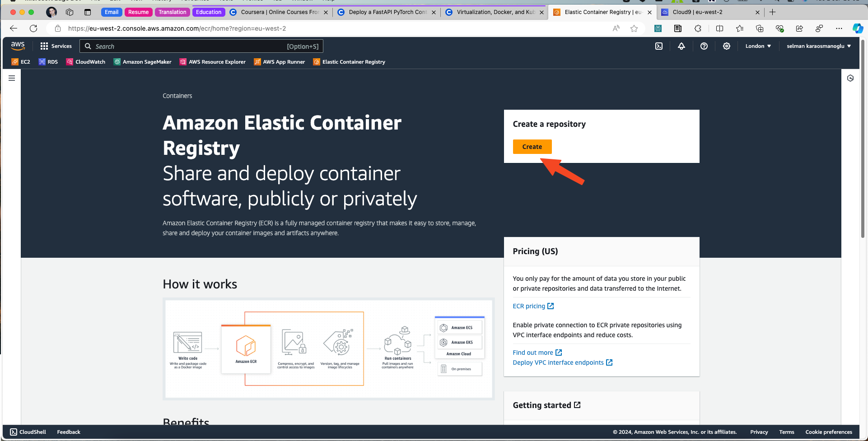
Task: Open Education bookmark group
Action: 209,12
